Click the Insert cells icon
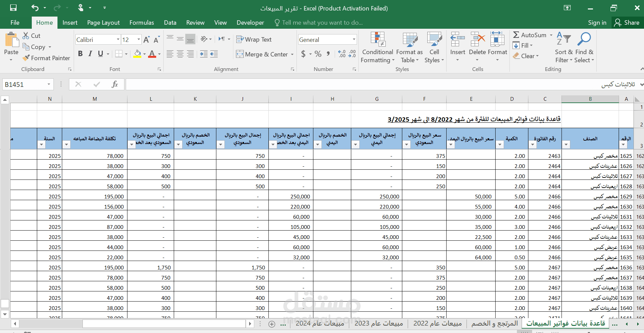 coord(457,40)
